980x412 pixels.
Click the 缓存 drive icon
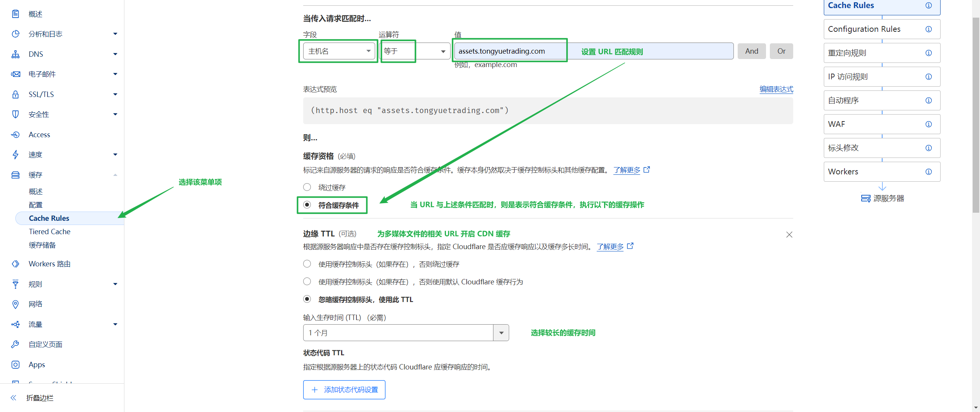point(15,175)
